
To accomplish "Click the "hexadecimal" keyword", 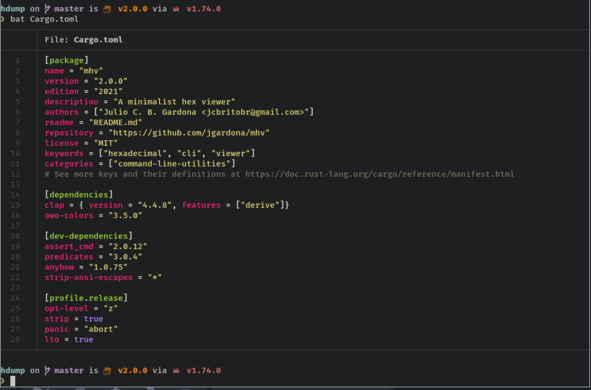I will (135, 153).
